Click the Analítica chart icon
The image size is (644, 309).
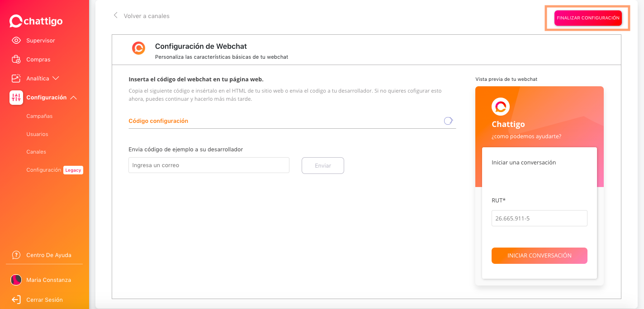(16, 78)
